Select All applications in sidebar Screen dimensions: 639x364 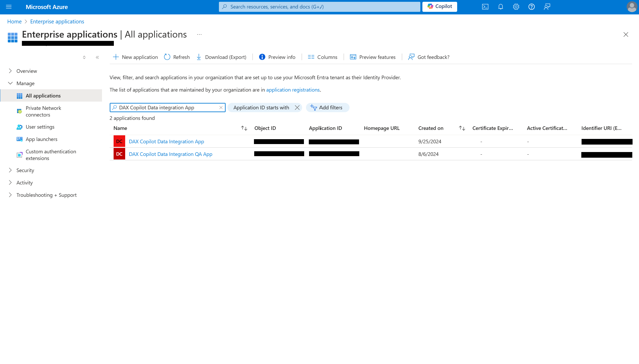51,96
